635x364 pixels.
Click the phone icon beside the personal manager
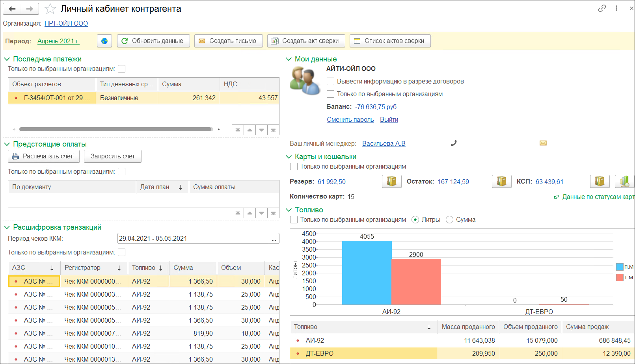454,143
